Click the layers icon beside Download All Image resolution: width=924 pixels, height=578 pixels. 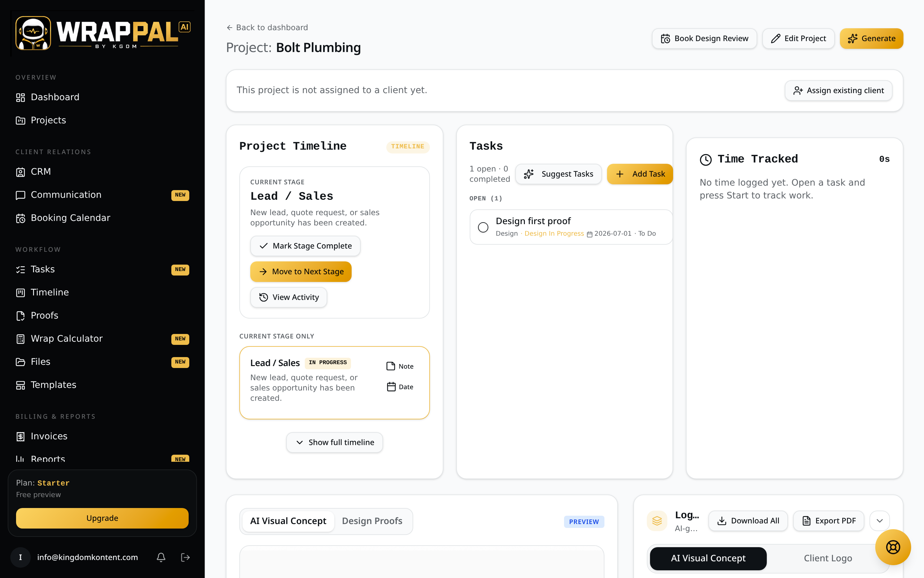point(657,521)
